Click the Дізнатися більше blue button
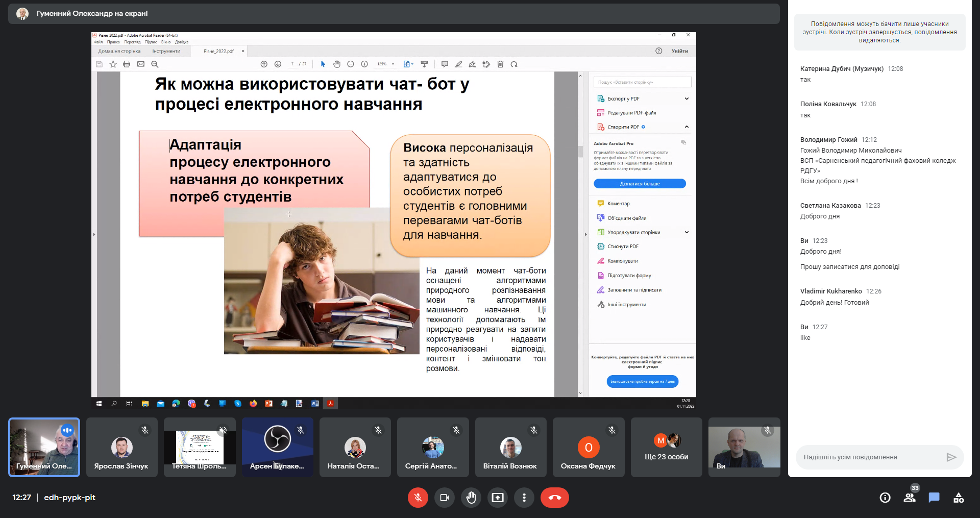This screenshot has height=518, width=980. tap(640, 184)
